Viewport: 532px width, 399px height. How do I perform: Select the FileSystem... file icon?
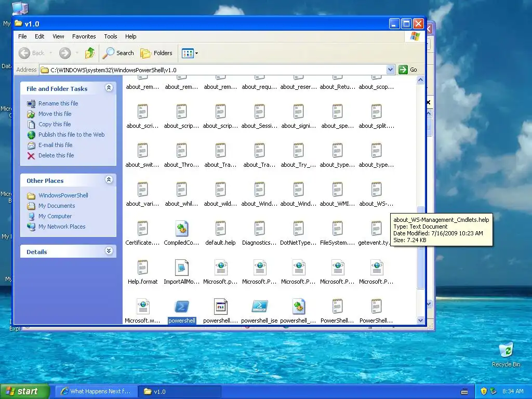click(x=338, y=229)
